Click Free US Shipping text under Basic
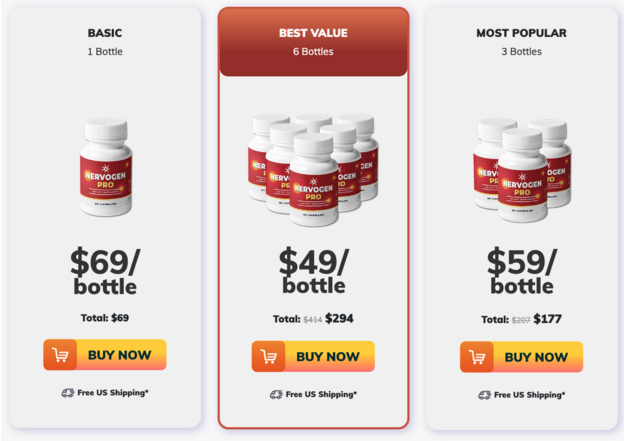 (x=113, y=393)
